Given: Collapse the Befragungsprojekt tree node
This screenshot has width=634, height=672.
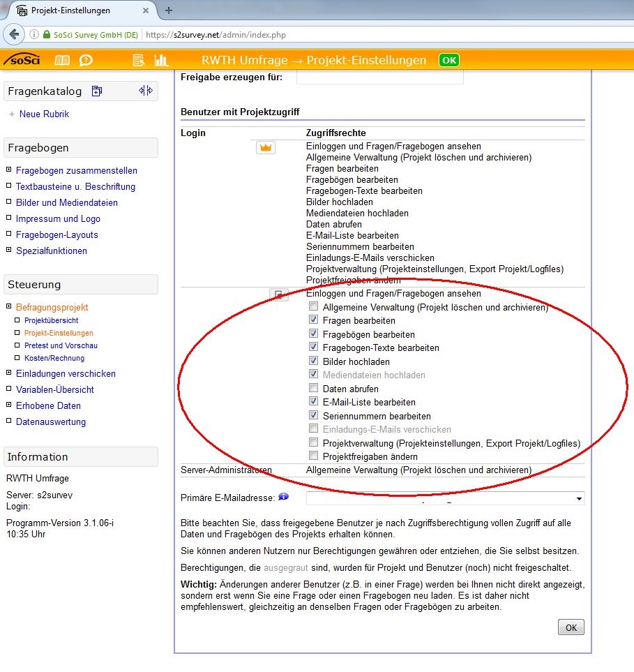Looking at the screenshot, I should 8,306.
